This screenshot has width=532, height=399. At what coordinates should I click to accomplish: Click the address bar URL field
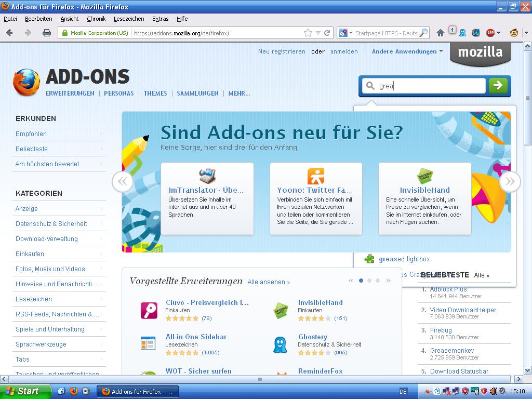(x=217, y=33)
